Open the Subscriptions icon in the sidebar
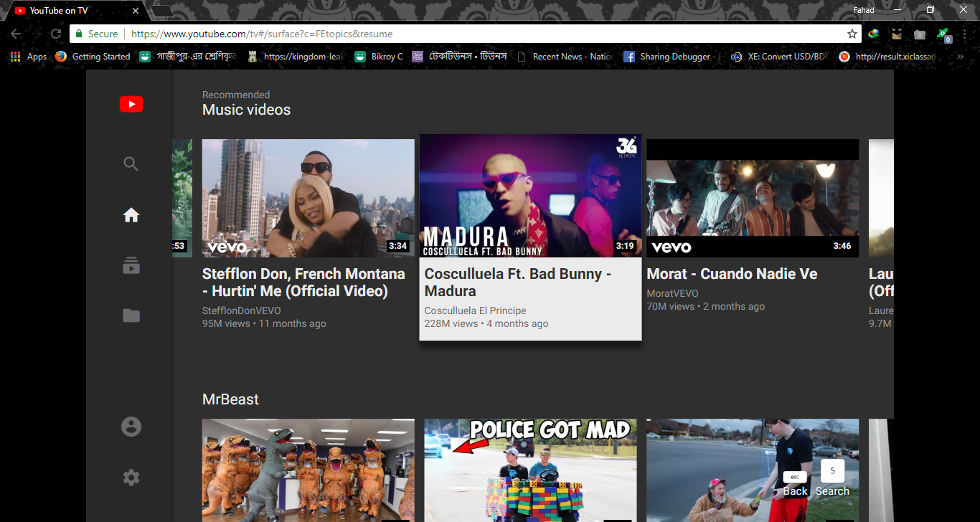This screenshot has width=980, height=522. pos(131,266)
